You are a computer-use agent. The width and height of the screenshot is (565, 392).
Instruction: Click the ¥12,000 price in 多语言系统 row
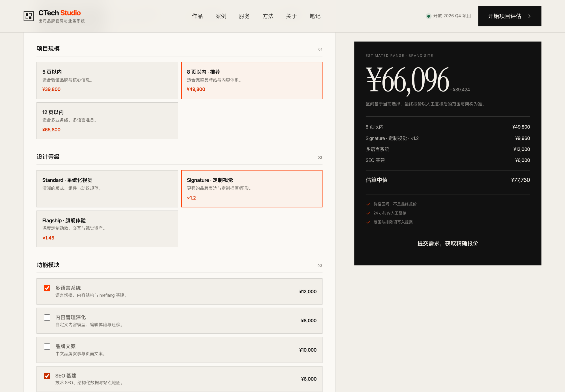coord(308,291)
